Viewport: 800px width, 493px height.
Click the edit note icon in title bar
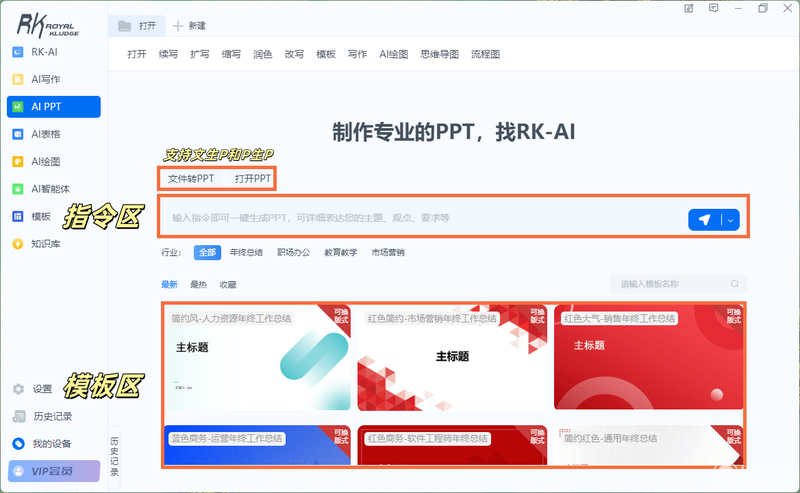(689, 8)
